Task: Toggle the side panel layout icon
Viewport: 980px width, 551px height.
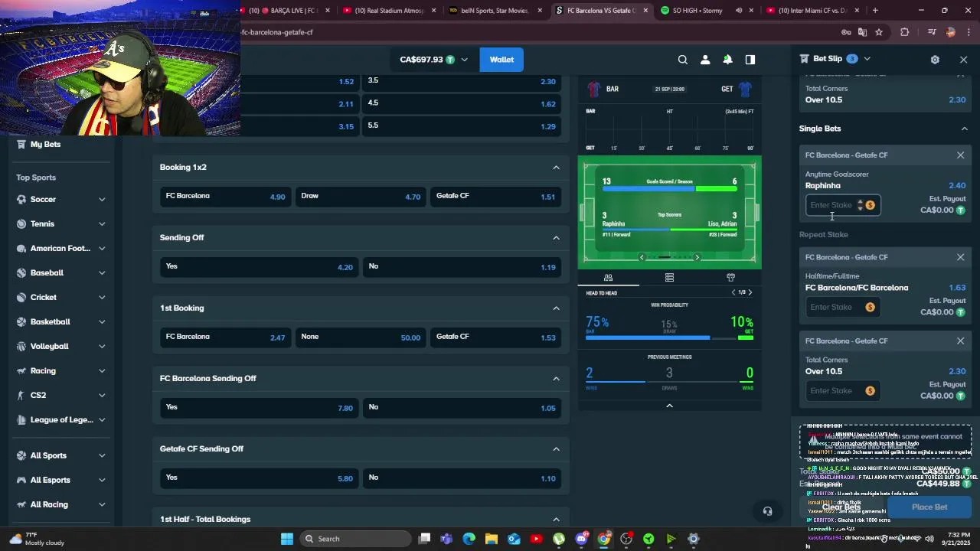Action: 750,60
